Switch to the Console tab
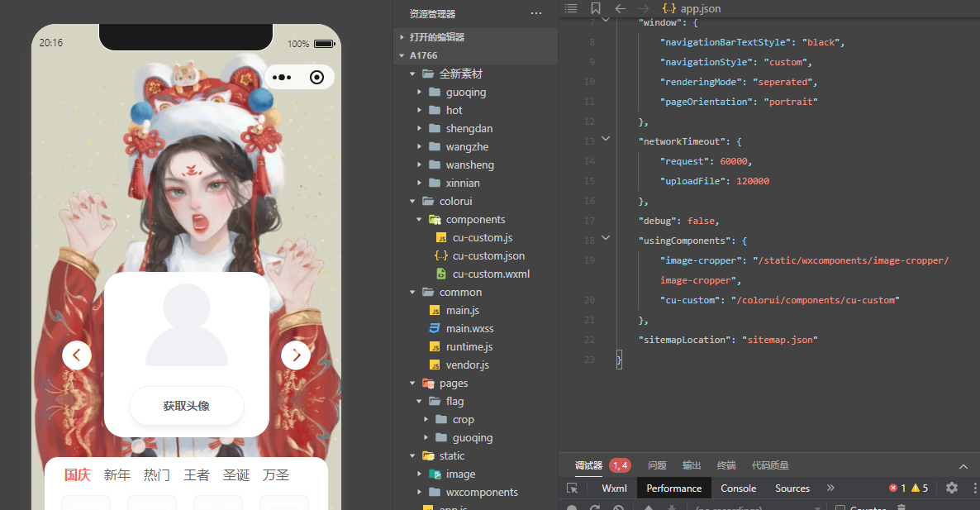The width and height of the screenshot is (980, 510). point(738,489)
